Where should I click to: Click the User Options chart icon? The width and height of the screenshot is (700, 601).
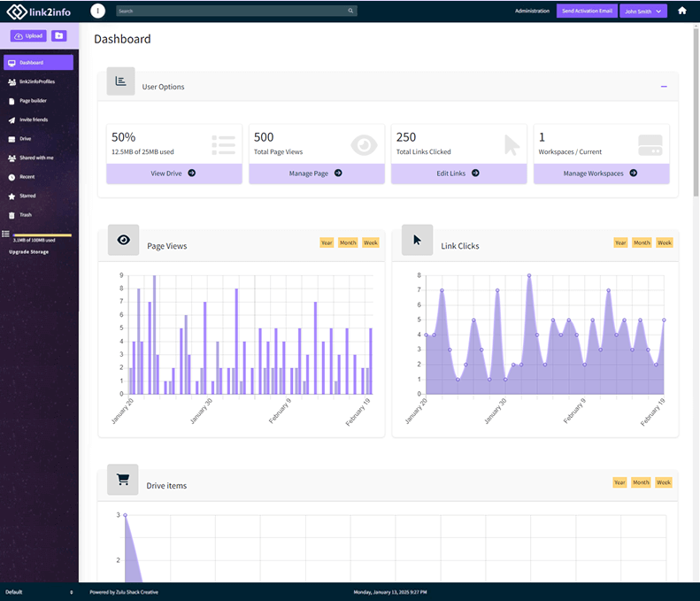pos(120,81)
